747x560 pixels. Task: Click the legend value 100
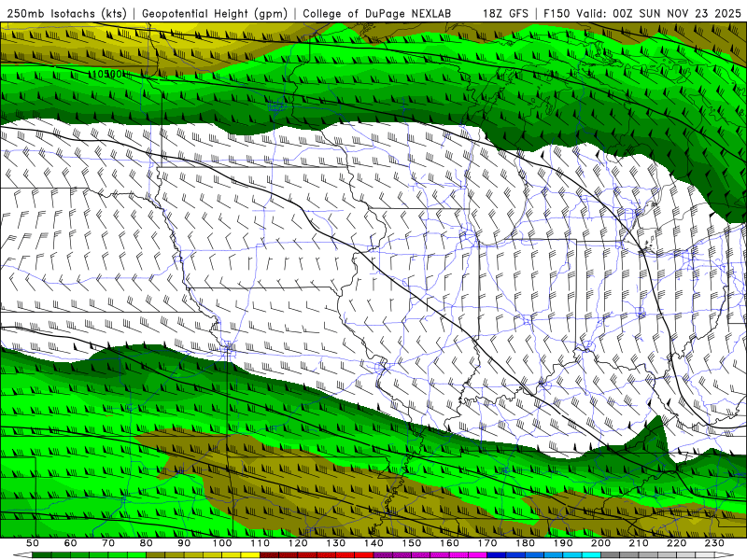(222, 543)
